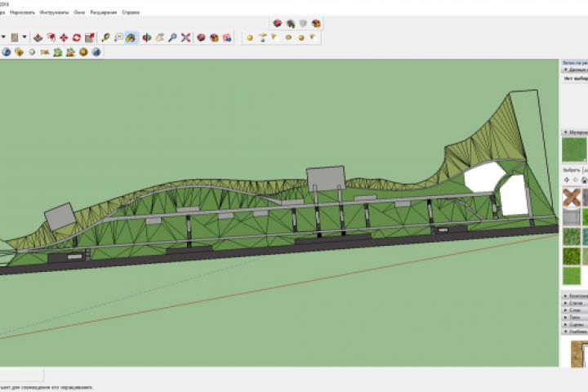Click greyed Share Component icon
The height and width of the screenshot is (392, 588).
[x=303, y=24]
